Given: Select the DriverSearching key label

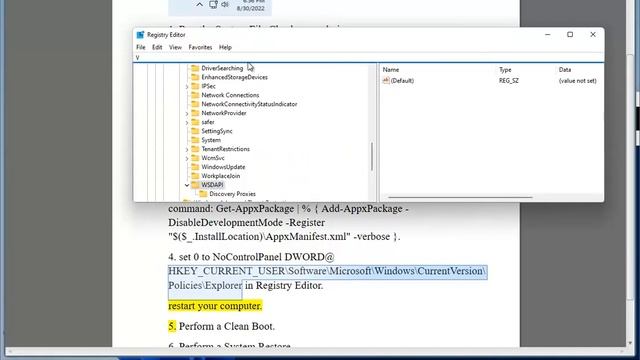Looking at the screenshot, I should point(222,68).
